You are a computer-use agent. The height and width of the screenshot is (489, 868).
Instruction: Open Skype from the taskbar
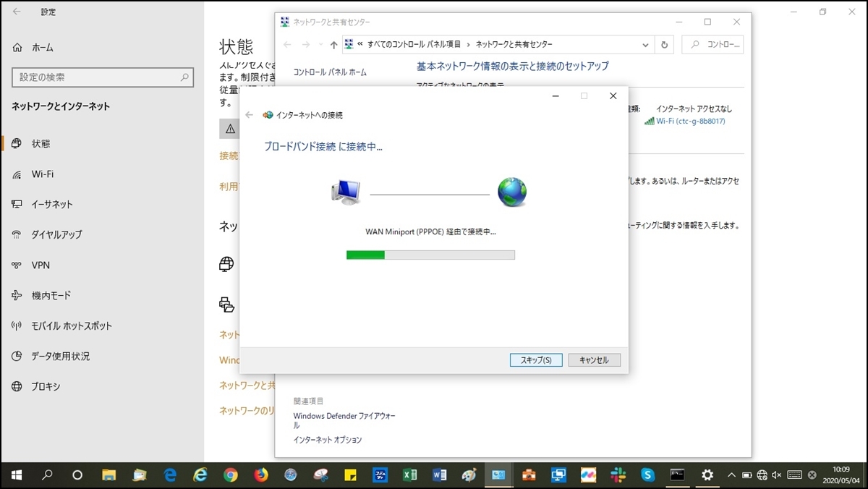click(646, 475)
